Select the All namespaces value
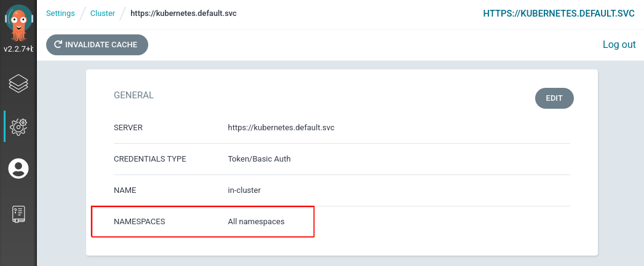 pos(256,221)
